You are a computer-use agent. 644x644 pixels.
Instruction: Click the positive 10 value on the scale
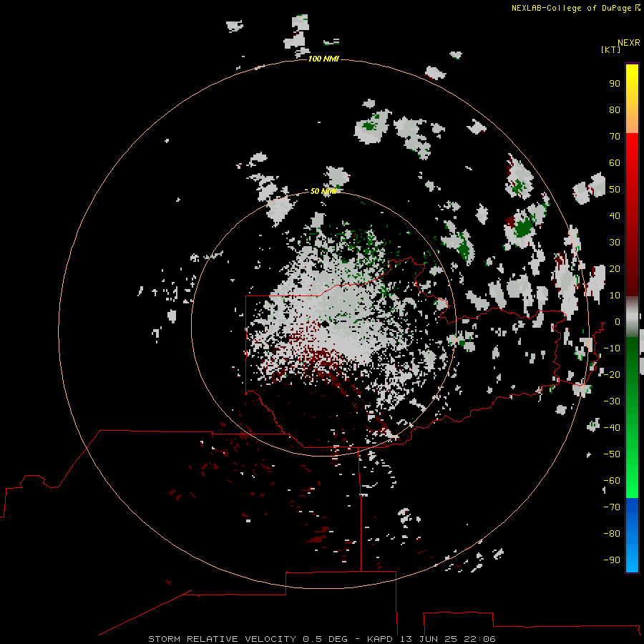[x=615, y=296]
